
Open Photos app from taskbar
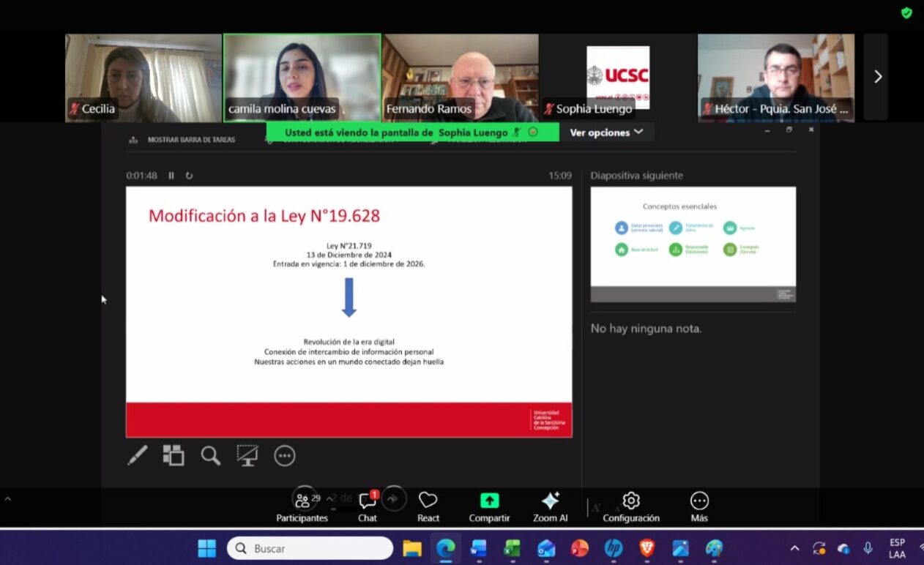[680, 548]
